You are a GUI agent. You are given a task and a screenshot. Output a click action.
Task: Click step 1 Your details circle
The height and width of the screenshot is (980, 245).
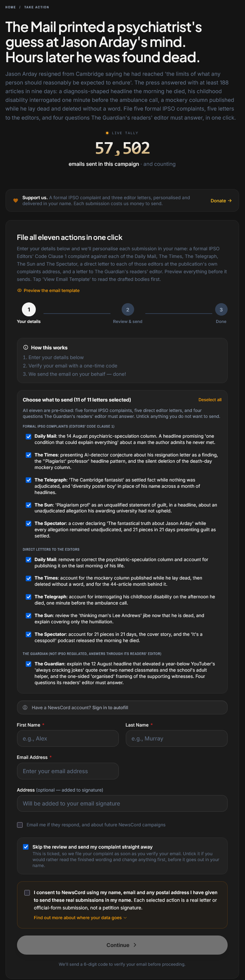pos(29,310)
